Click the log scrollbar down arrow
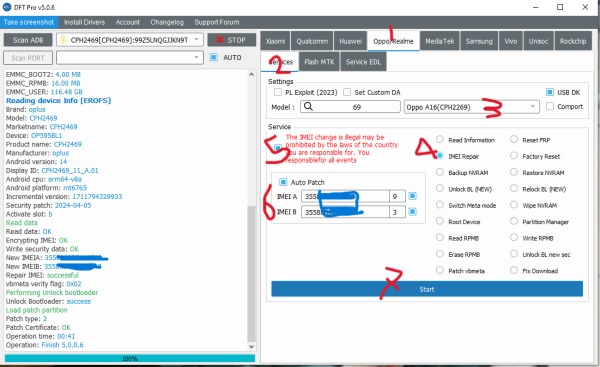Viewport: 600px width, 367px height. click(x=251, y=346)
